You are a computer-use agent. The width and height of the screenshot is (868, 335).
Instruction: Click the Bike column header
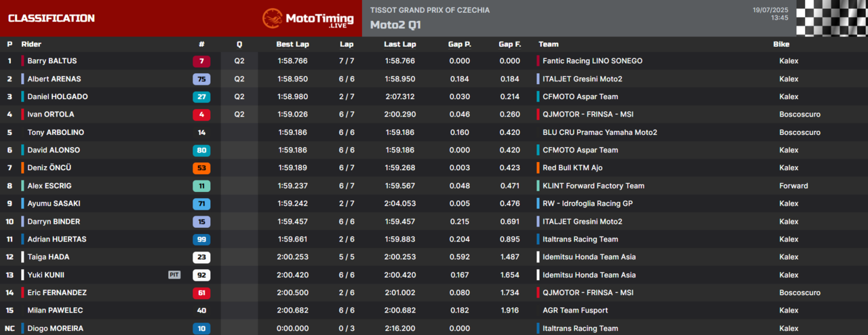781,44
